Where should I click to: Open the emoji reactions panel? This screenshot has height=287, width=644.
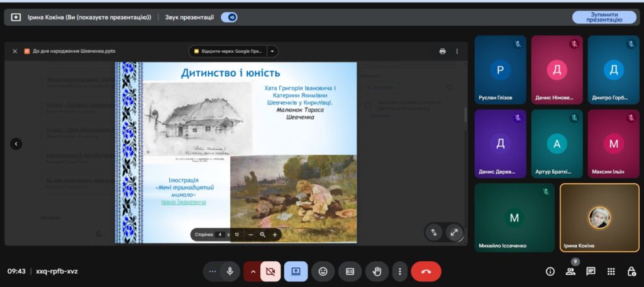tap(323, 271)
